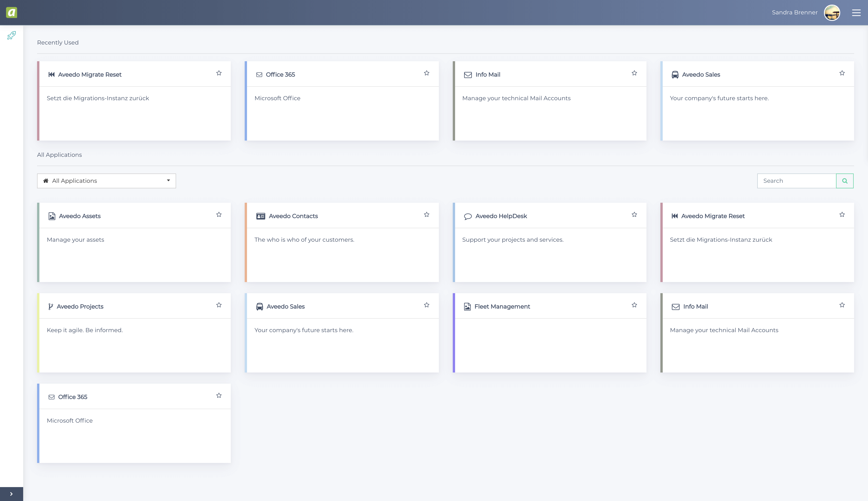
Task: Click the envelope icon on Recently Used Office 365
Action: [259, 75]
